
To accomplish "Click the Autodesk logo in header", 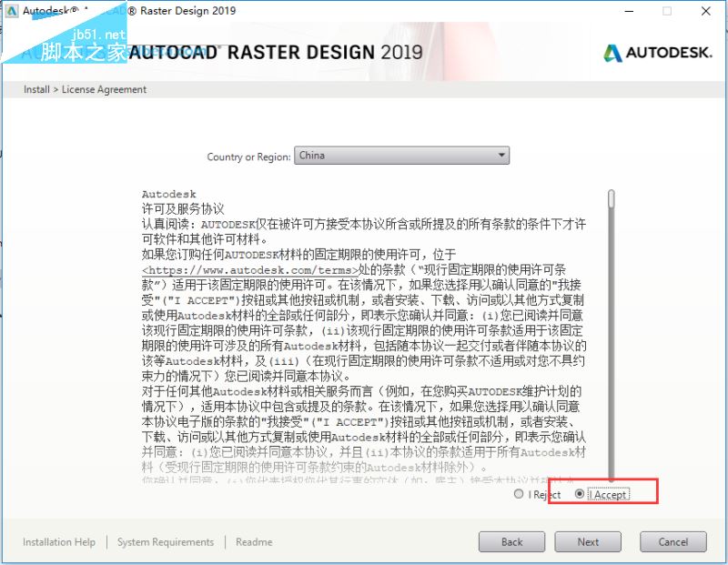I will (x=657, y=53).
